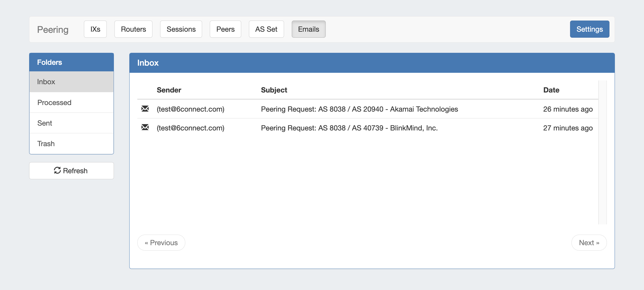
Task: Open the Settings page
Action: [x=589, y=29]
